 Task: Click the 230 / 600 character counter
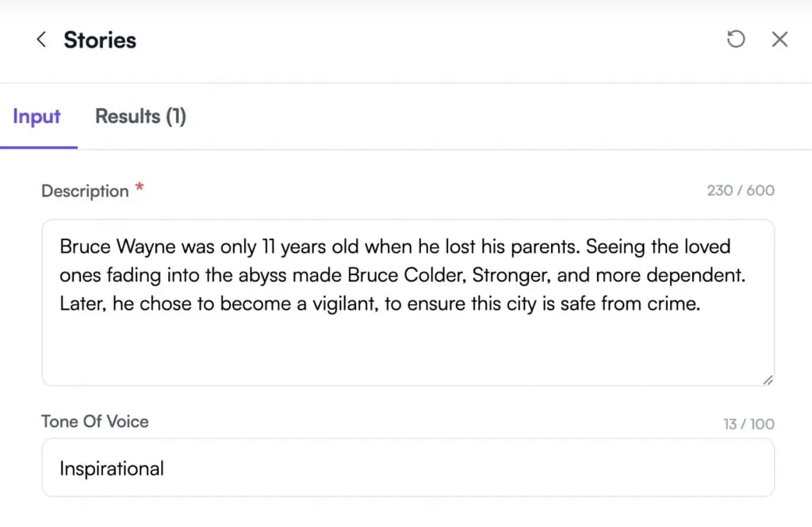pyautogui.click(x=741, y=191)
